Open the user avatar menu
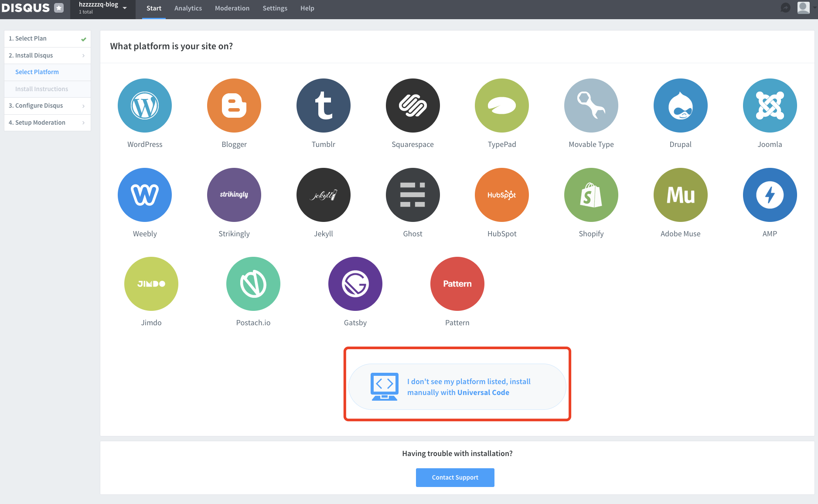818x504 pixels. tap(804, 8)
